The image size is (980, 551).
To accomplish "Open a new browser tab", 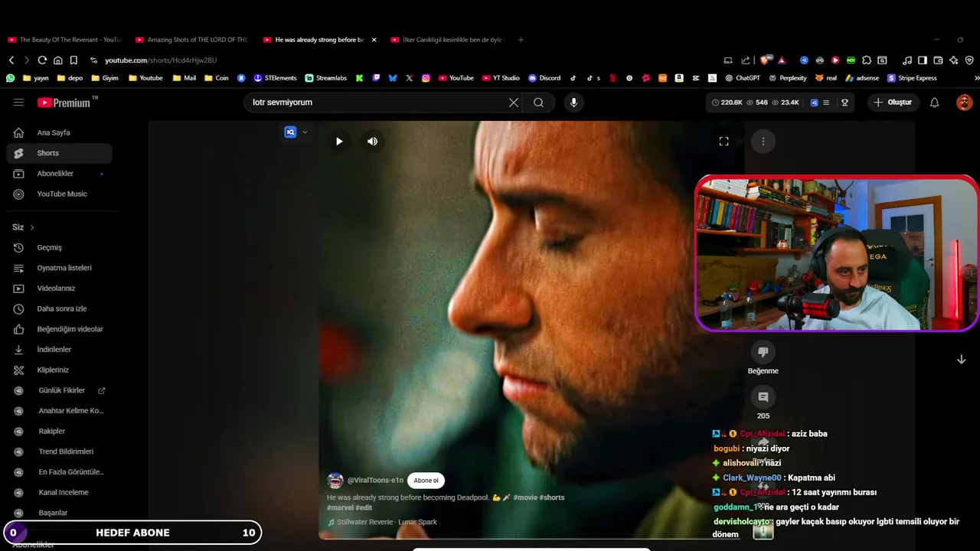I will (521, 40).
